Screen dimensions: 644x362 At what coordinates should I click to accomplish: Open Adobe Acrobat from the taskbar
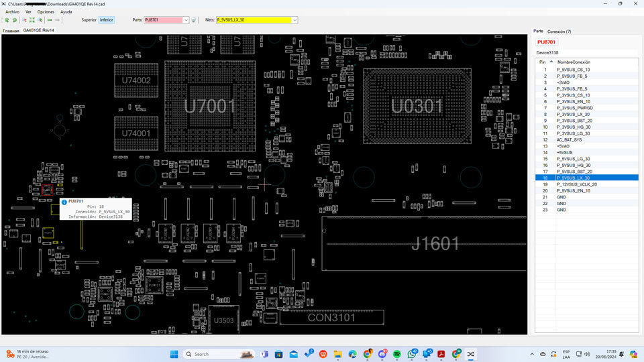coord(441,354)
